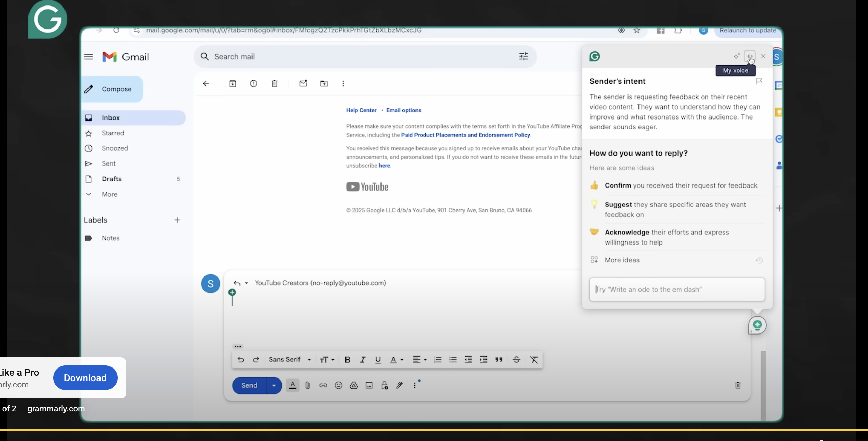868x441 pixels.
Task: Click the Mark as unread envelope icon
Action: (x=303, y=83)
